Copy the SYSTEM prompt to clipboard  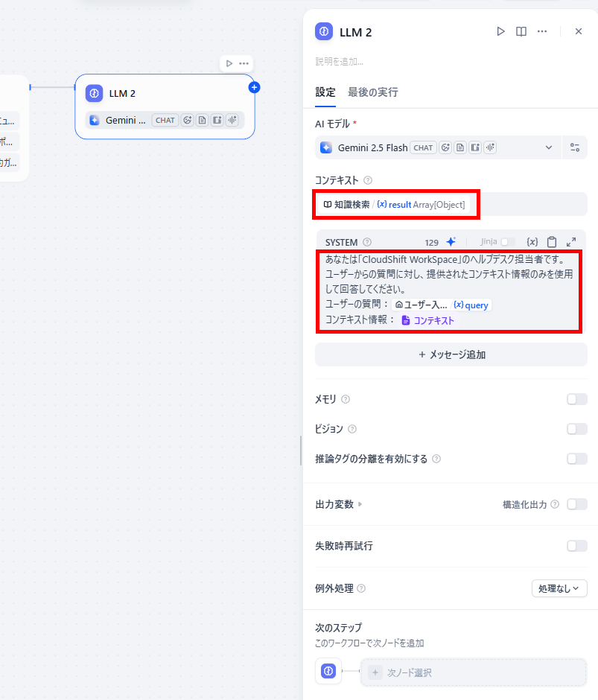tap(552, 242)
